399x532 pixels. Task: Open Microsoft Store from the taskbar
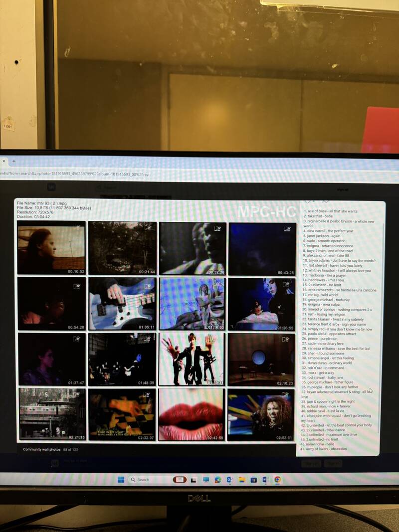coord(253,480)
